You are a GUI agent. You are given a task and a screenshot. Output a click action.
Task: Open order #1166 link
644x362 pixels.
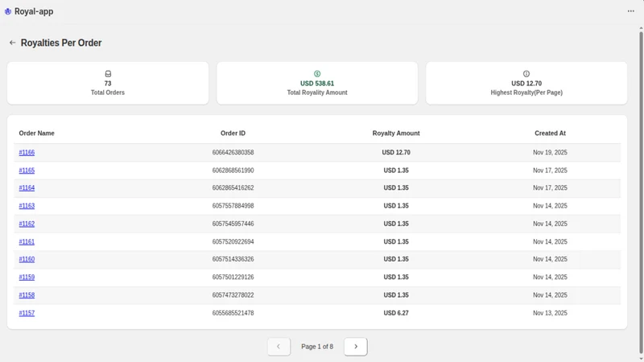click(x=27, y=152)
